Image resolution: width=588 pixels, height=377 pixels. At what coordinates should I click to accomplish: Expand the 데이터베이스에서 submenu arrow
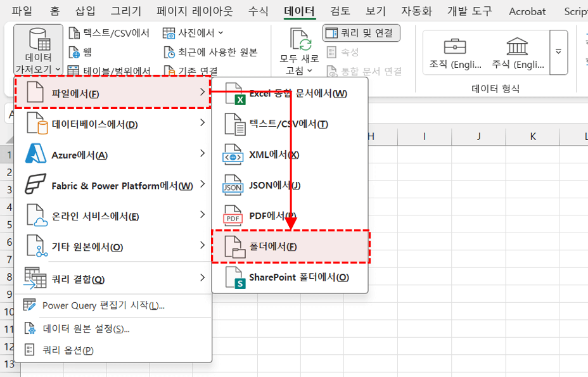(201, 123)
